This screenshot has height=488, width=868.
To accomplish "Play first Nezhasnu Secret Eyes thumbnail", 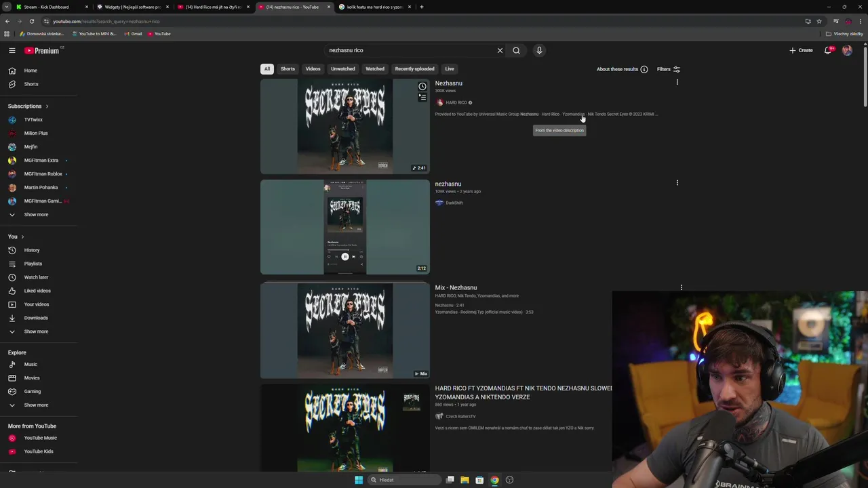I will coord(345,127).
